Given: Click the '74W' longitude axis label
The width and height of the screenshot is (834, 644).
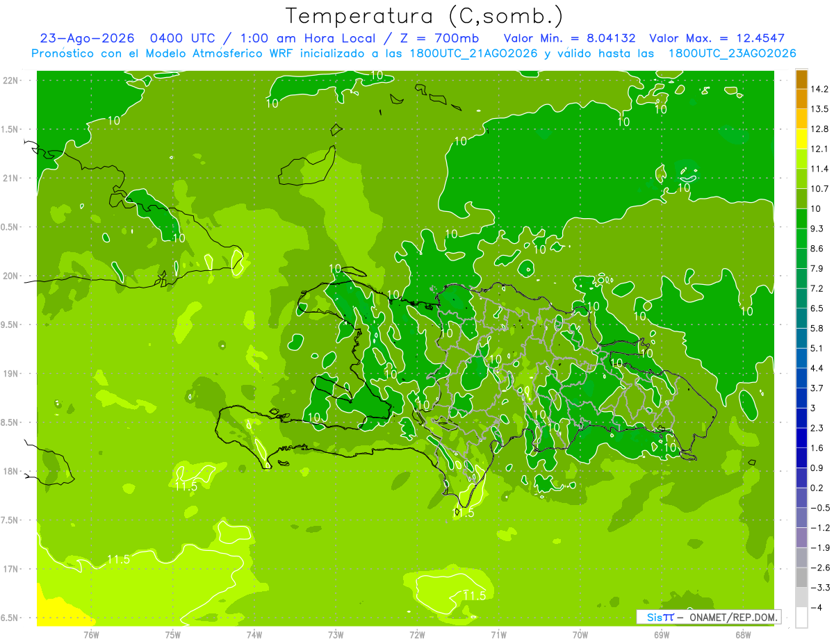Looking at the screenshot, I should pyautogui.click(x=254, y=634).
